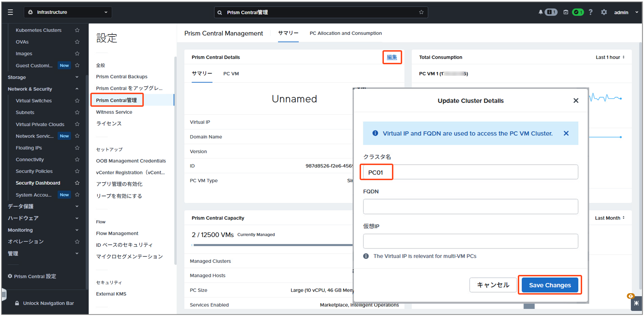Switch to PC Allocation and Consumption tab
644x316 pixels.
[x=346, y=33]
